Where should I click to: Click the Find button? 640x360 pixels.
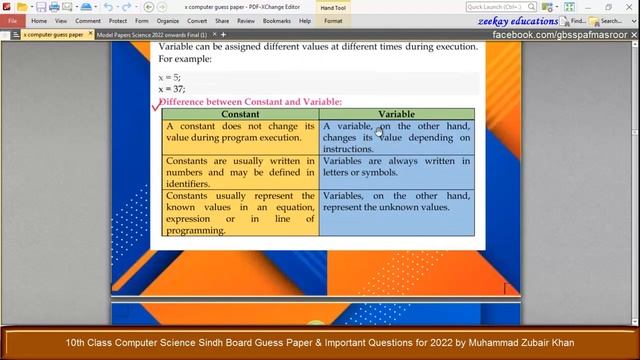tap(573, 21)
